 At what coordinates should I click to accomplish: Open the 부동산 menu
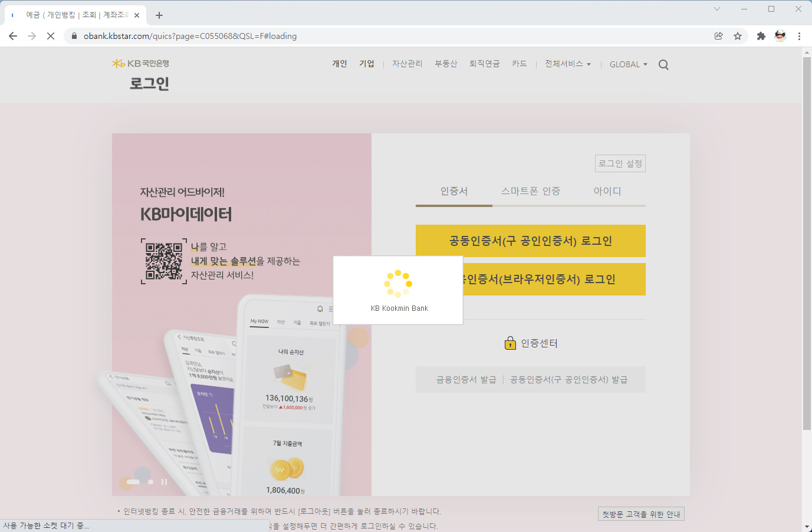tap(446, 64)
